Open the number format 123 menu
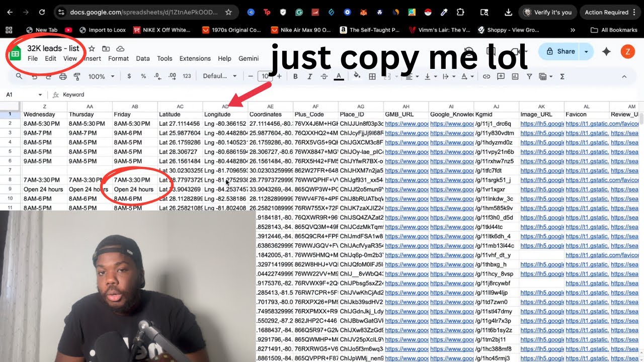This screenshot has height=362, width=644. pyautogui.click(x=187, y=76)
